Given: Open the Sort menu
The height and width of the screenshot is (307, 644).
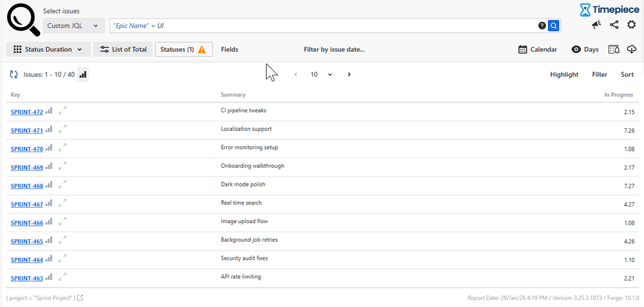Looking at the screenshot, I should [627, 74].
